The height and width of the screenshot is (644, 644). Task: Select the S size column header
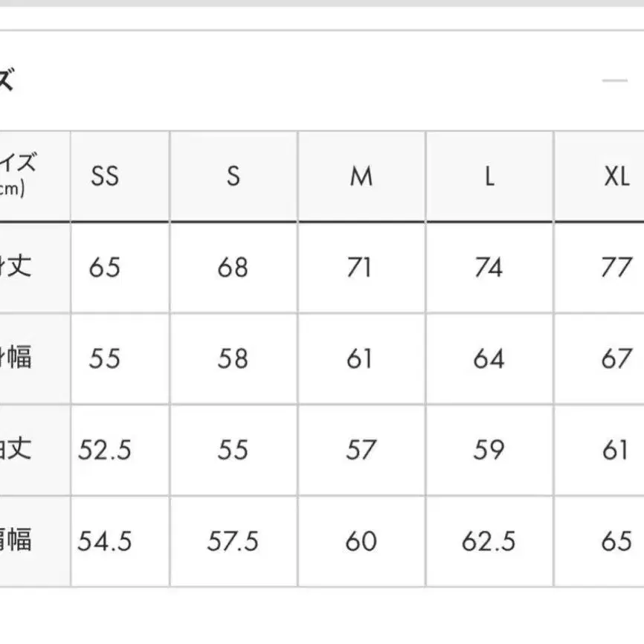[234, 177]
